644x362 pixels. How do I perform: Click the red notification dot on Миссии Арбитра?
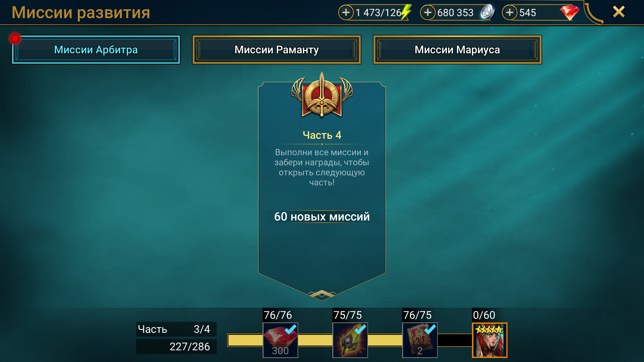point(15,39)
